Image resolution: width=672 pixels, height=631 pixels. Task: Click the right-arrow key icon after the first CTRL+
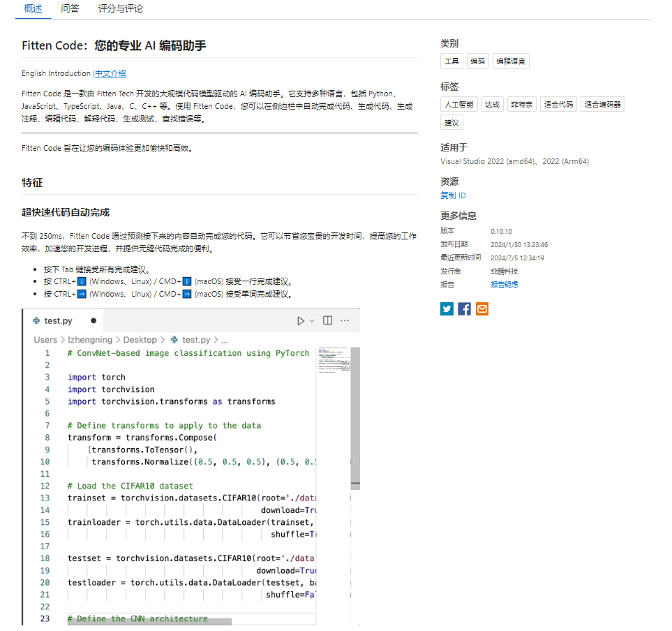(x=82, y=294)
